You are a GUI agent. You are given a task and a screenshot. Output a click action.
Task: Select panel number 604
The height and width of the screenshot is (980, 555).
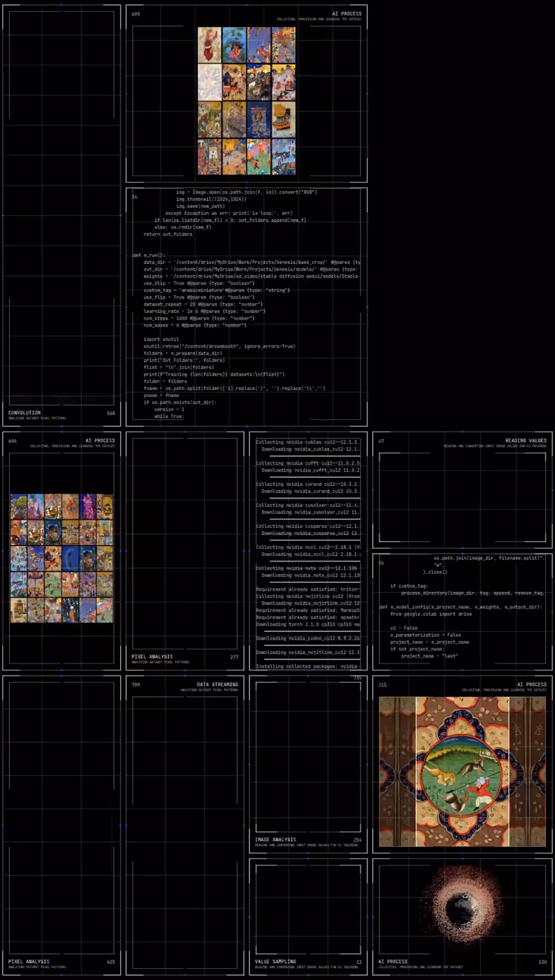12,441
